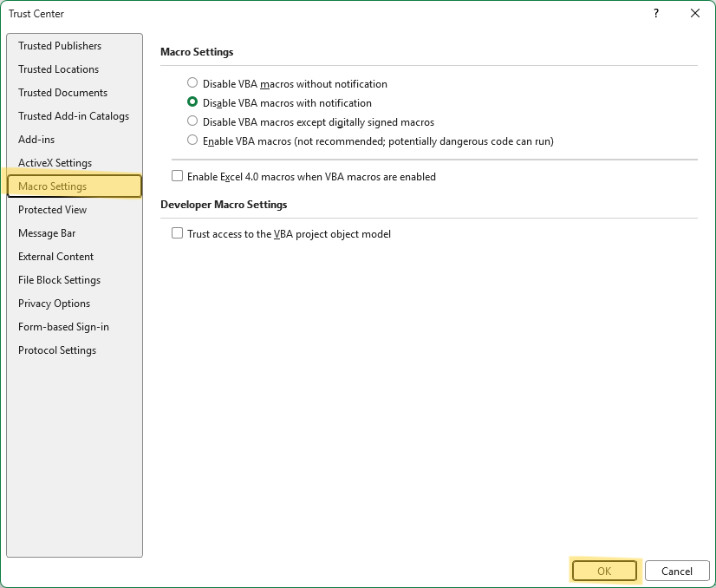This screenshot has width=716, height=588.
Task: Open Trusted Publishers section
Action: [60, 46]
